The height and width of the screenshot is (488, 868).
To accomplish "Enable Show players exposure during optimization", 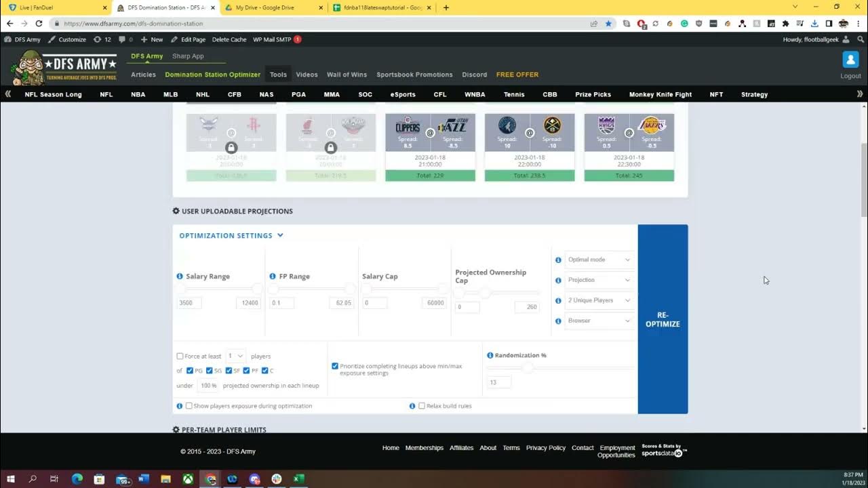I will [189, 406].
